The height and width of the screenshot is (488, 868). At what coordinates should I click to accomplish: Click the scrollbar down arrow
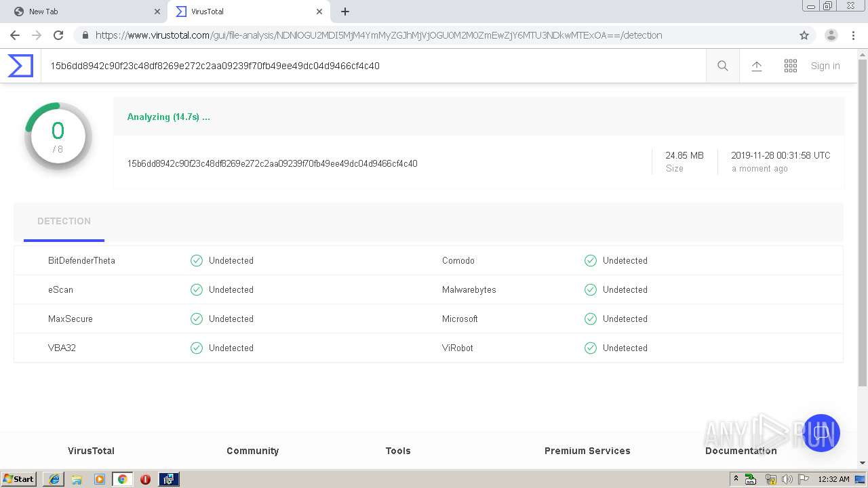click(863, 463)
